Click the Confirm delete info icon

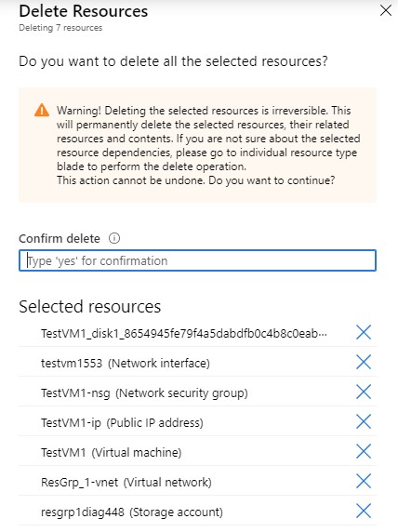click(x=114, y=238)
